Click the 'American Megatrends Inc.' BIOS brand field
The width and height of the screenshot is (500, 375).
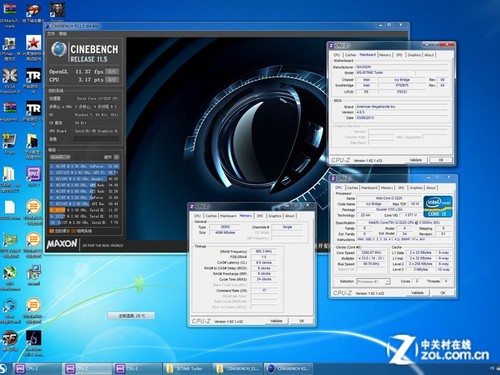[x=402, y=107]
